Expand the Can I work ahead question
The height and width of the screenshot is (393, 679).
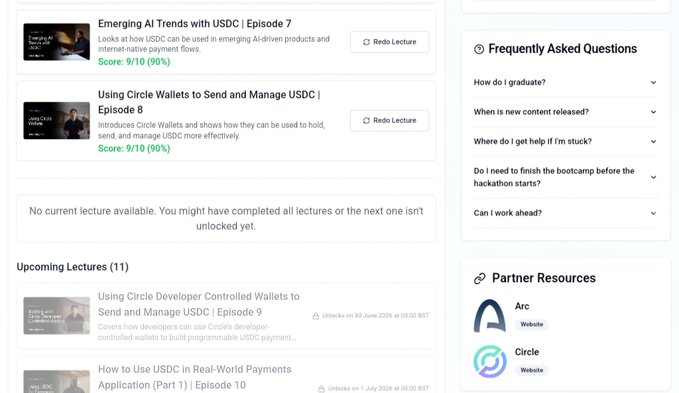coord(565,213)
